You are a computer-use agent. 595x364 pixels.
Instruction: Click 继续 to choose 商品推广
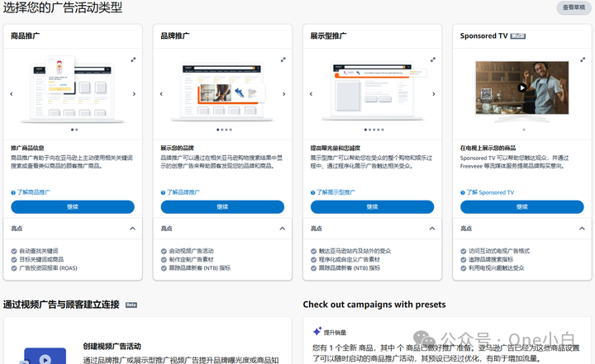(72, 207)
